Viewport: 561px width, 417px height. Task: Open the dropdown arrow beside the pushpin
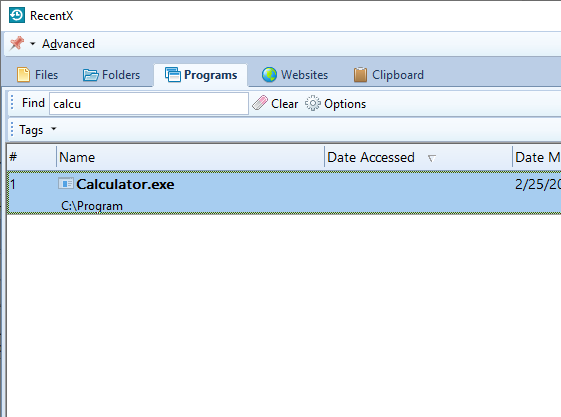[33, 44]
